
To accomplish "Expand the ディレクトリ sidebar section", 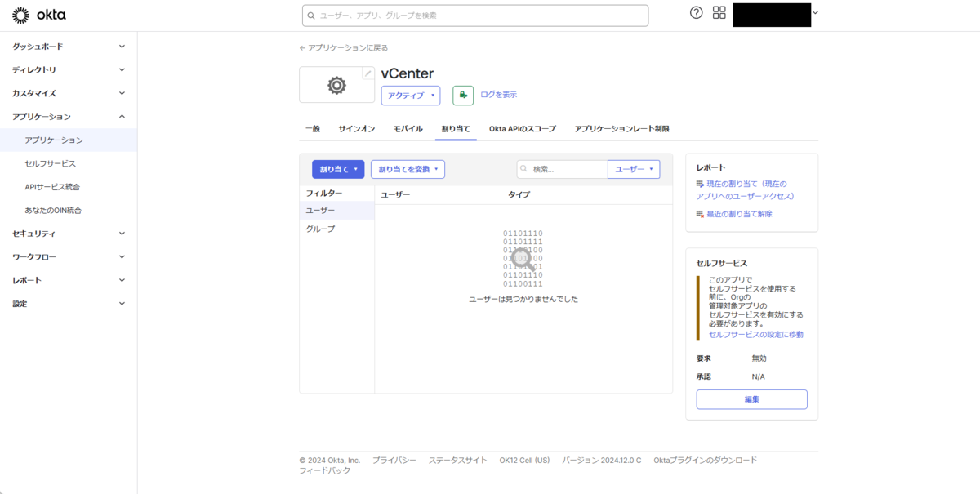I will [x=69, y=70].
